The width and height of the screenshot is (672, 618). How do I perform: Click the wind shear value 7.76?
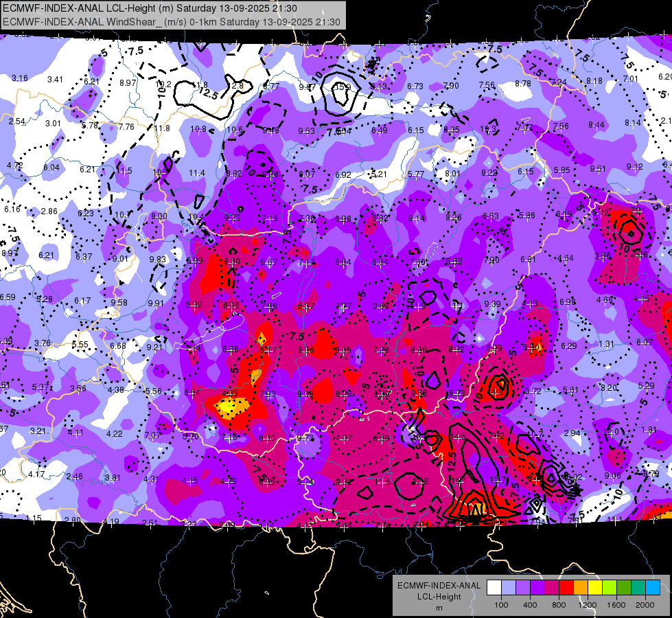[126, 127]
